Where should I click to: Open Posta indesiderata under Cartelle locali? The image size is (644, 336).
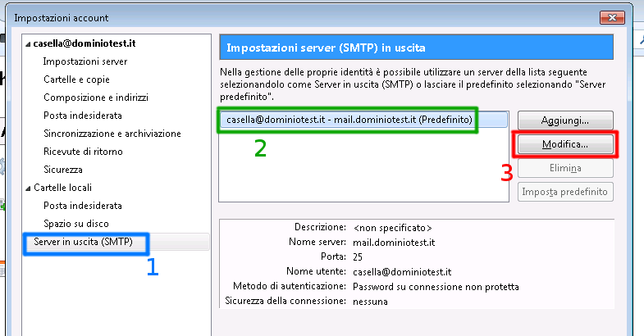(83, 206)
